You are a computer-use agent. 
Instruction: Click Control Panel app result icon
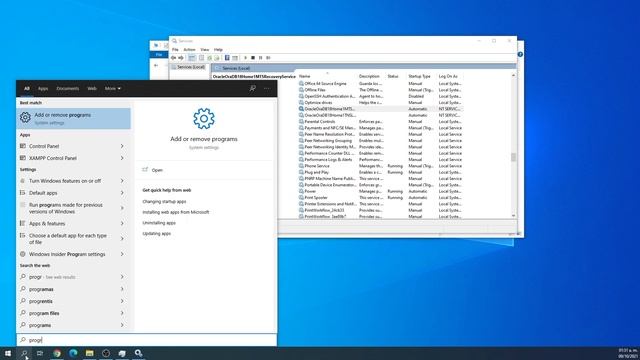pos(23,146)
